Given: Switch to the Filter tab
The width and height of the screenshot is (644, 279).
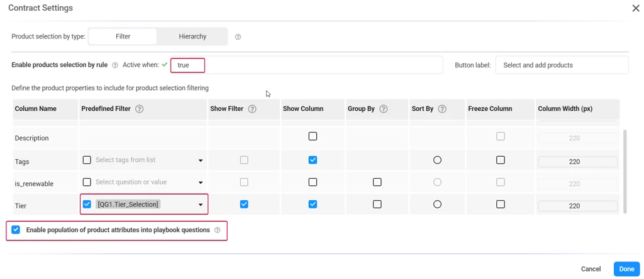Looking at the screenshot, I should tap(123, 37).
